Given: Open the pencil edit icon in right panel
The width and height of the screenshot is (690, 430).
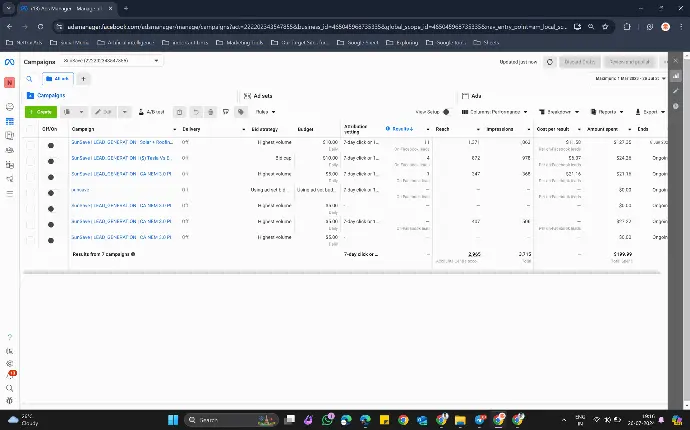Looking at the screenshot, I should (x=675, y=91).
